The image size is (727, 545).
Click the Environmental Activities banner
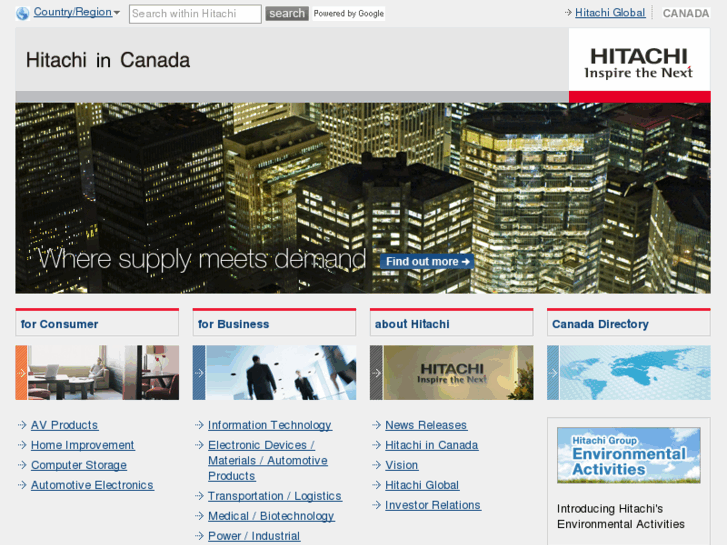click(629, 455)
